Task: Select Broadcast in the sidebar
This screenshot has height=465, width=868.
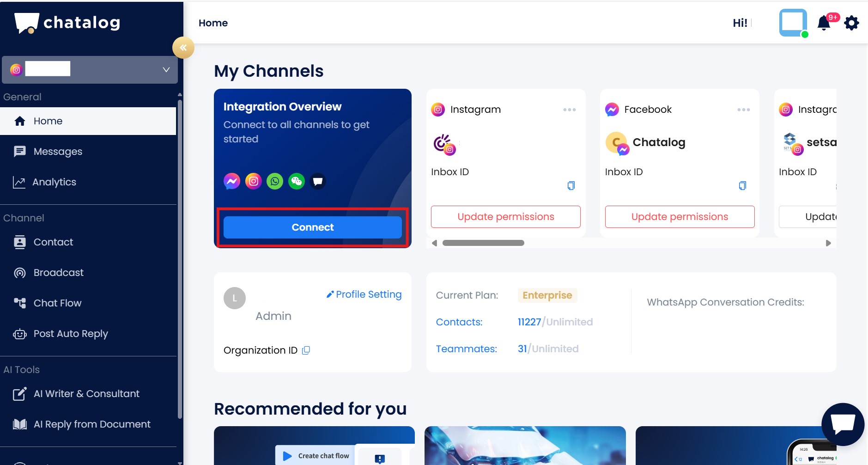Action: [58, 273]
